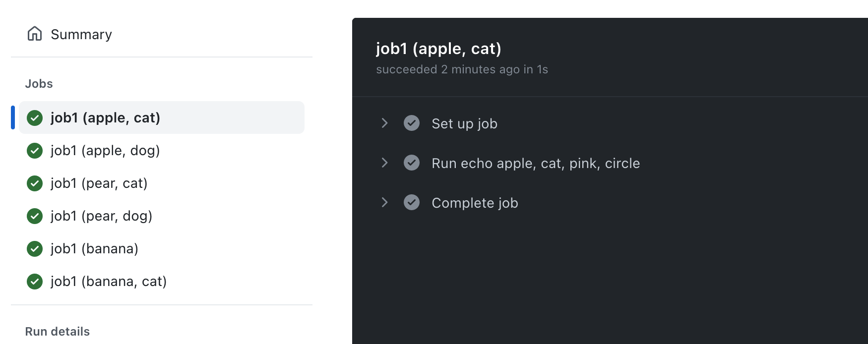
Task: Click the checkmark icon beside Complete job
Action: [x=412, y=202]
